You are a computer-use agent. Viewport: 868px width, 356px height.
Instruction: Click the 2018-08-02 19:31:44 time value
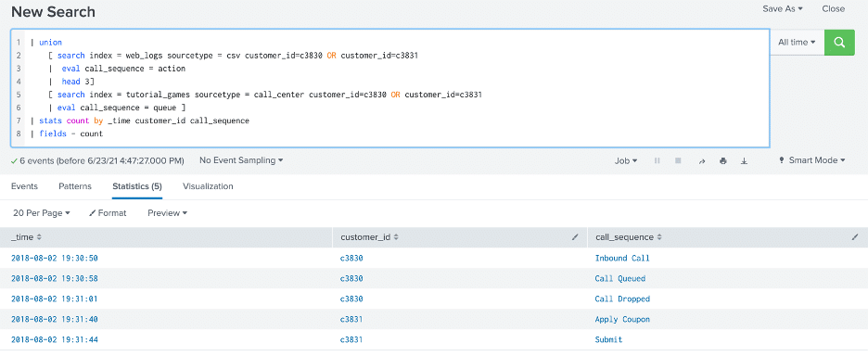tap(54, 340)
